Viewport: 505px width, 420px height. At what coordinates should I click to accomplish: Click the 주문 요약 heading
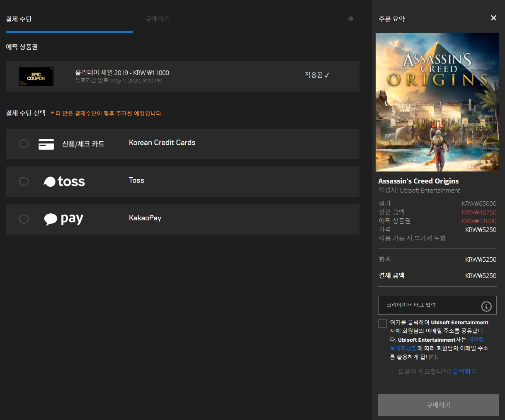(392, 19)
